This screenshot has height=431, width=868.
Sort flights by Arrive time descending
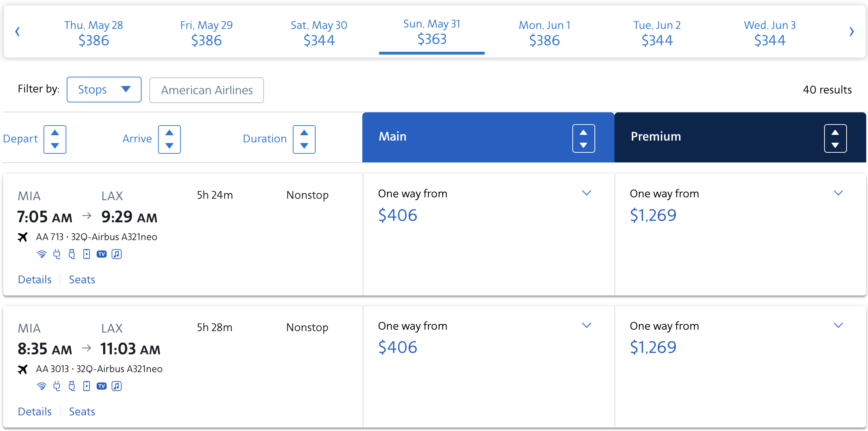[x=169, y=146]
